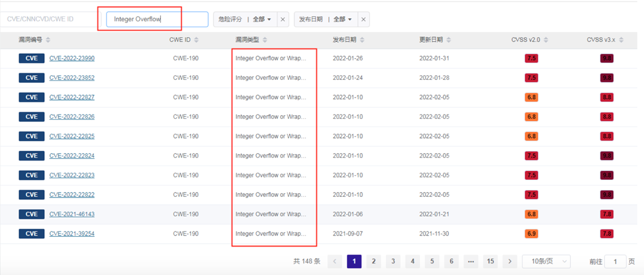
Task: Sort by CVSS v3.x column sort icon
Action: 622,40
